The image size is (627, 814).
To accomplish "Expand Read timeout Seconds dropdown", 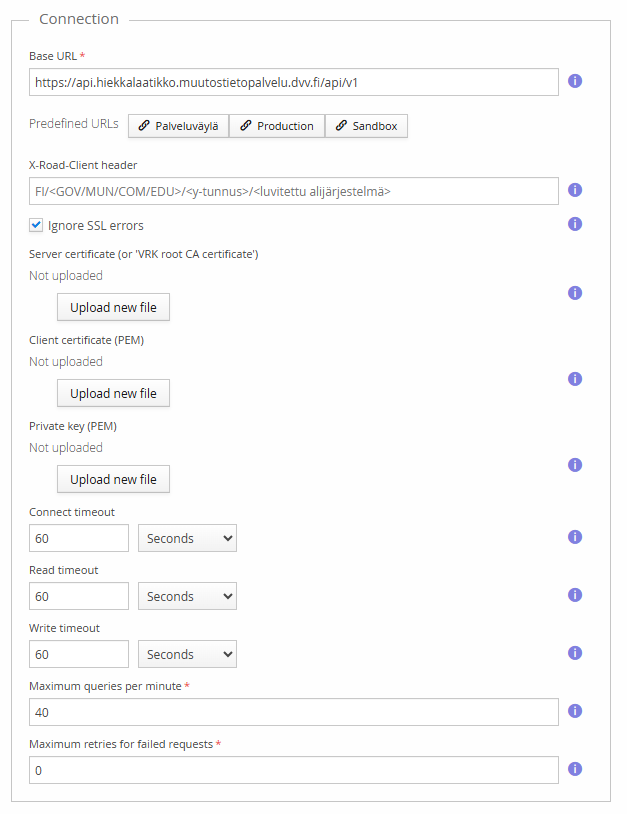I will click(187, 596).
